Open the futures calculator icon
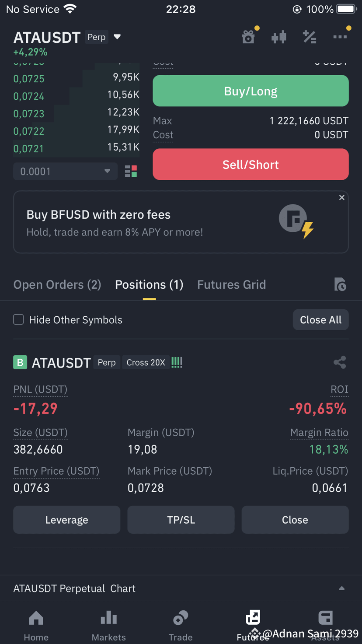This screenshot has height=644, width=362. coord(310,37)
